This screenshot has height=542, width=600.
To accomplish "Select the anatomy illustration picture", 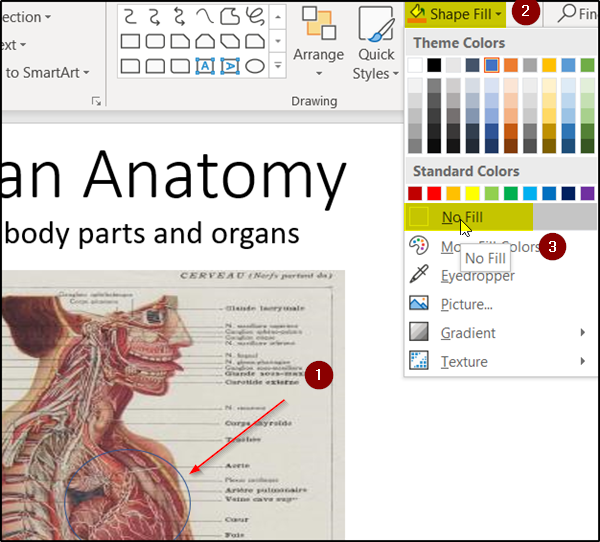I will click(173, 405).
